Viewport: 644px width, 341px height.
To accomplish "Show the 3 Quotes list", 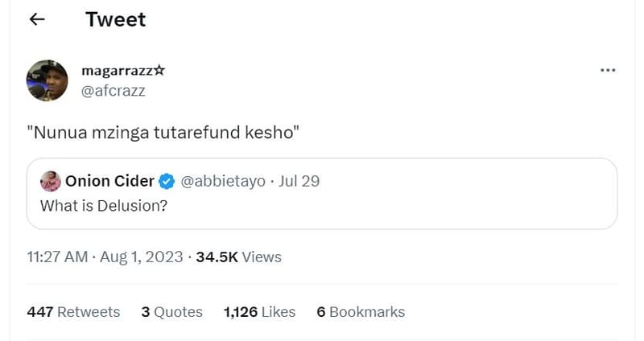I will (x=171, y=311).
